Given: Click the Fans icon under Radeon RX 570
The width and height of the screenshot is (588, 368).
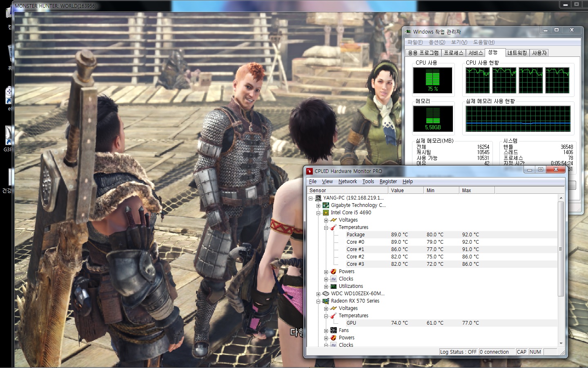Looking at the screenshot, I should pos(334,330).
